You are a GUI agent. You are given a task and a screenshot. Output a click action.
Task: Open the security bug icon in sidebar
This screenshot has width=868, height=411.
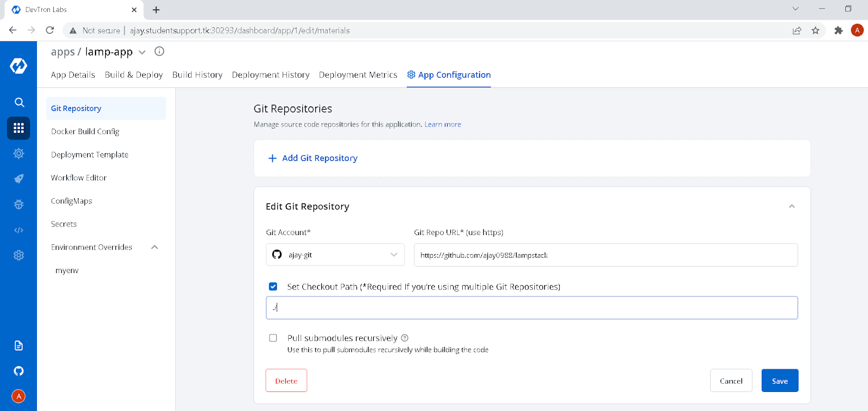pyautogui.click(x=18, y=204)
